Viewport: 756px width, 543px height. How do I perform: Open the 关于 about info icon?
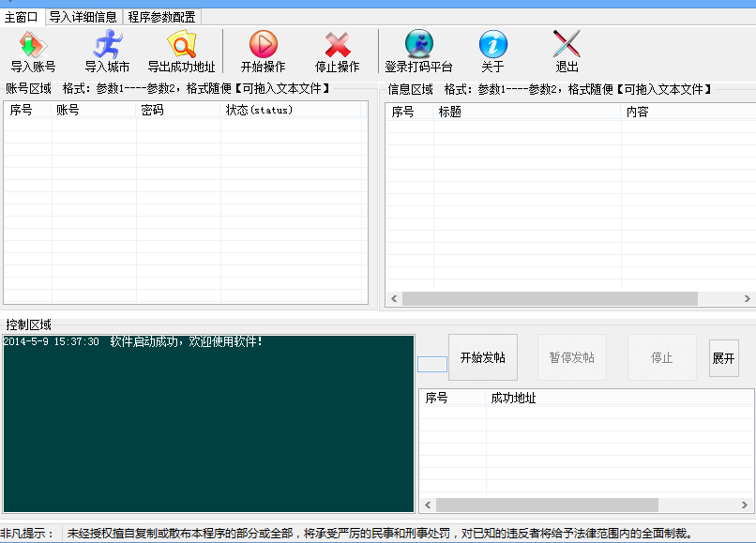[492, 44]
